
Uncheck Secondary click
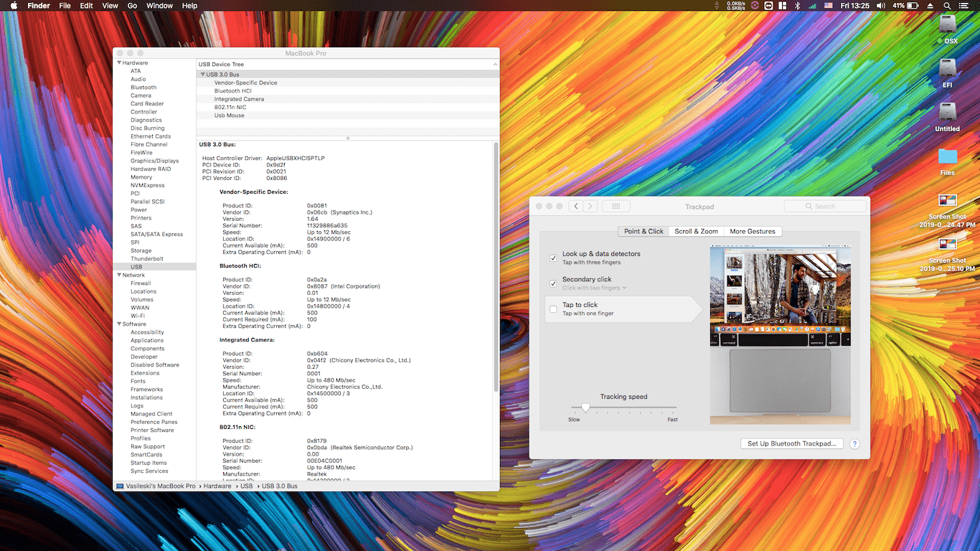click(x=553, y=283)
